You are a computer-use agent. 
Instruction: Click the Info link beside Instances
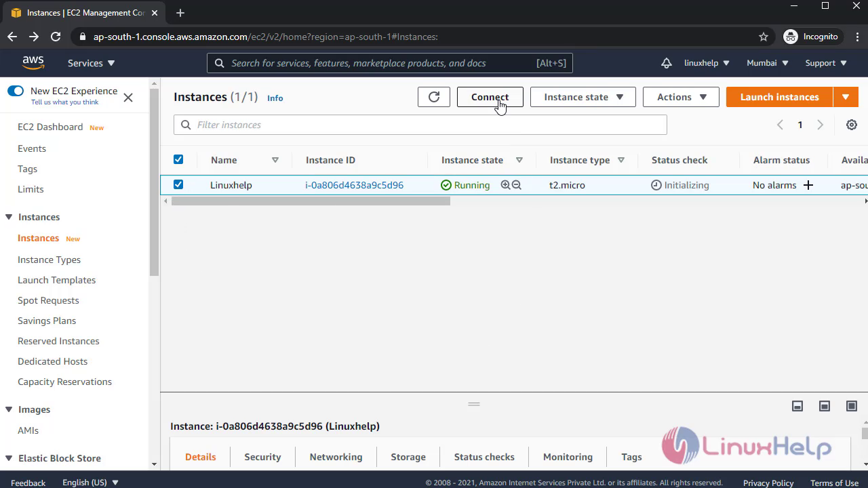click(275, 98)
